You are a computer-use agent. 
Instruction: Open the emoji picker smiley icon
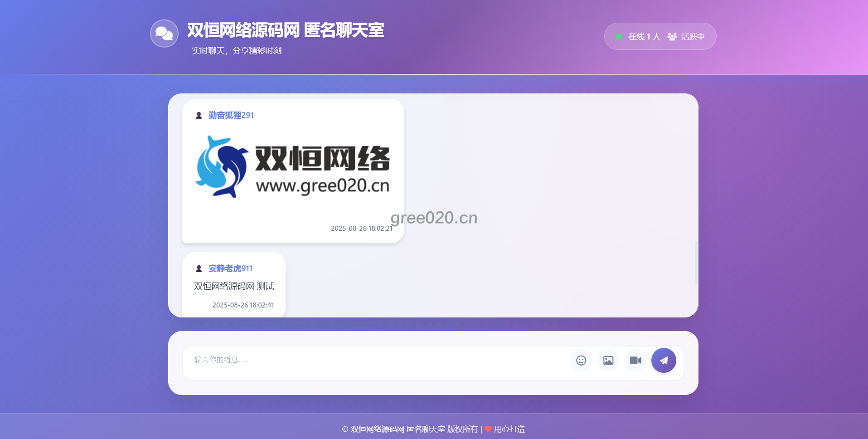(x=581, y=361)
